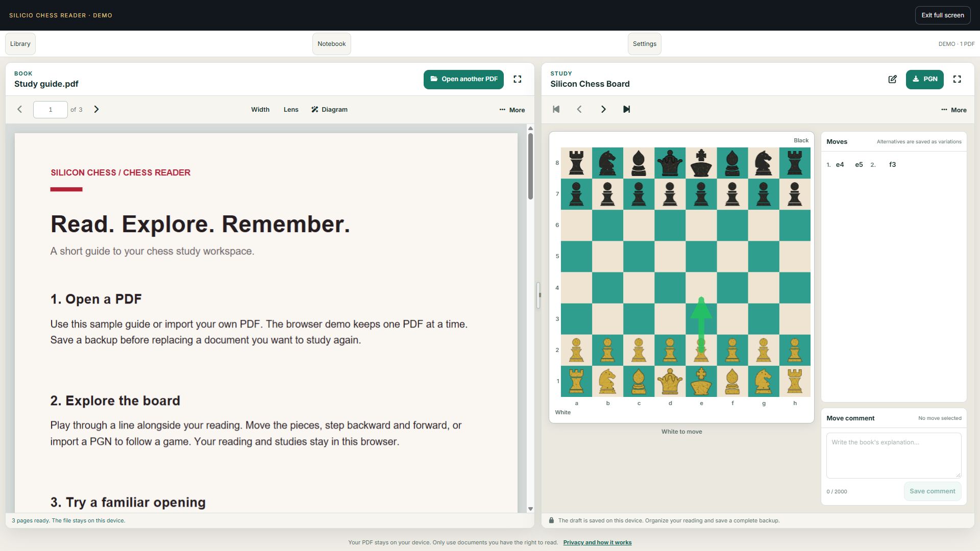
Task: Activate the Diagram tool
Action: (329, 109)
